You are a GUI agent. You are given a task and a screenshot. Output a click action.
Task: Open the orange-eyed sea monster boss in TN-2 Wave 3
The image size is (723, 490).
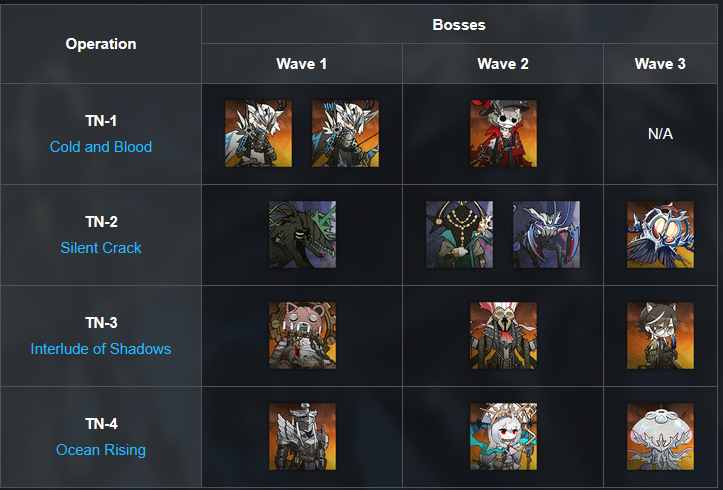point(660,234)
